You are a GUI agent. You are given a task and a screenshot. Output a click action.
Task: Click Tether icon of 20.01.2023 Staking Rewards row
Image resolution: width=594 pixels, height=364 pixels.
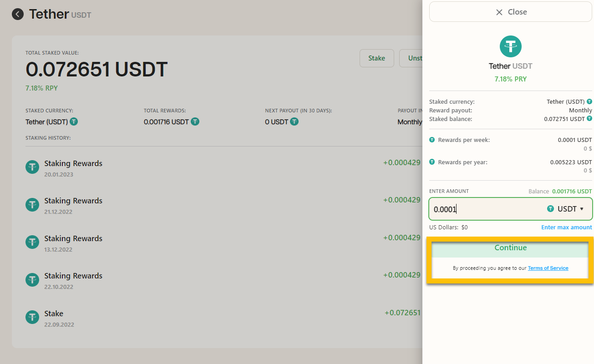pyautogui.click(x=32, y=167)
